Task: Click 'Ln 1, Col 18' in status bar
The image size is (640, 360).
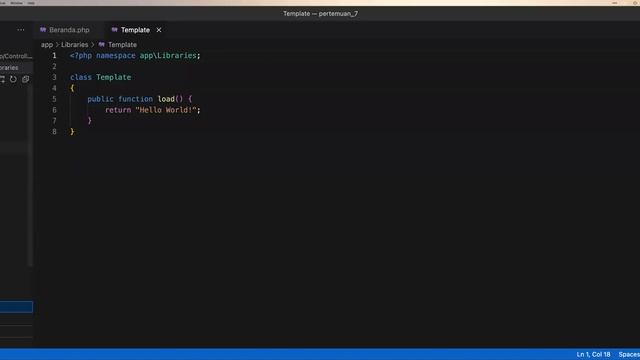Action: (593, 354)
